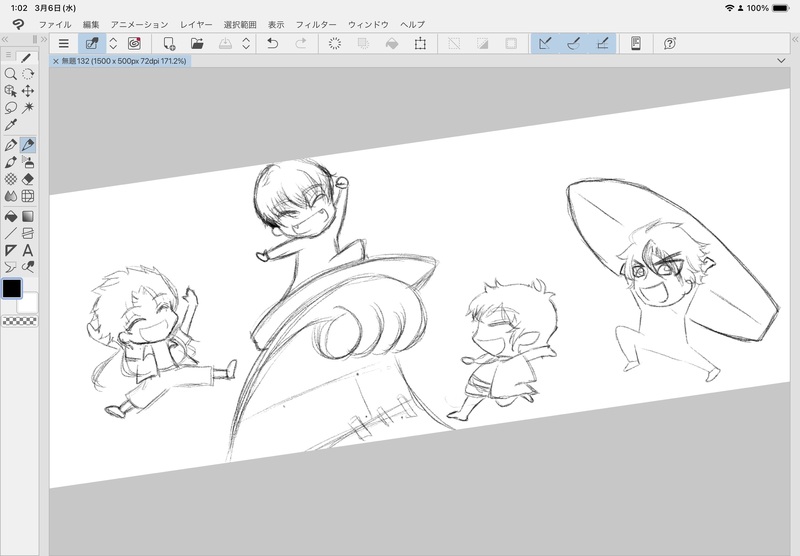Select the Pen tool
This screenshot has width=800, height=556.
10,145
